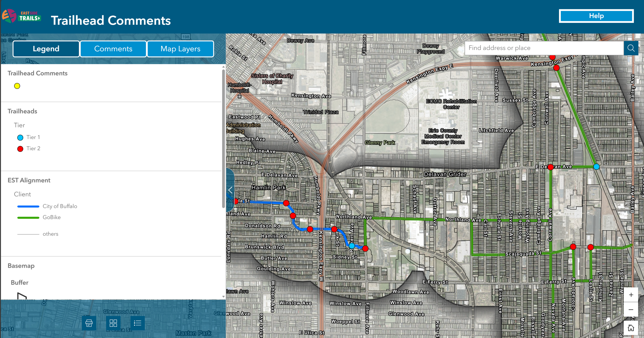The image size is (644, 338).
Task: Click the Help button
Action: (596, 16)
